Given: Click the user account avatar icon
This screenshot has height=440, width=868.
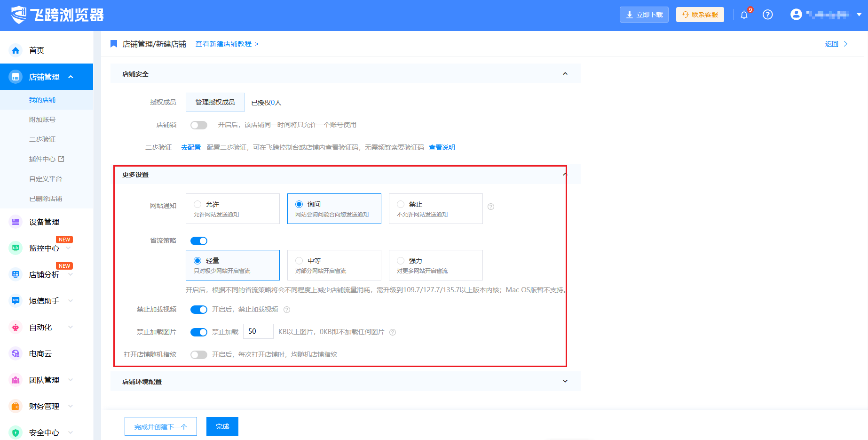Looking at the screenshot, I should [796, 15].
